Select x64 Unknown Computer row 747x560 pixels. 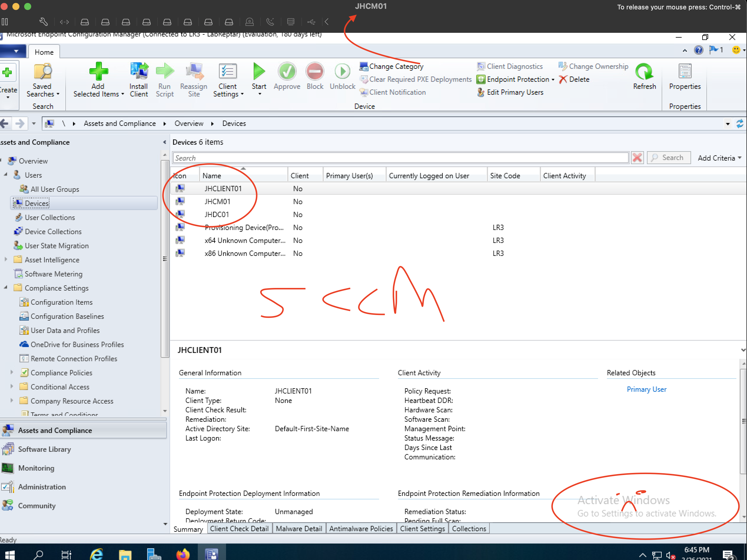point(458,240)
